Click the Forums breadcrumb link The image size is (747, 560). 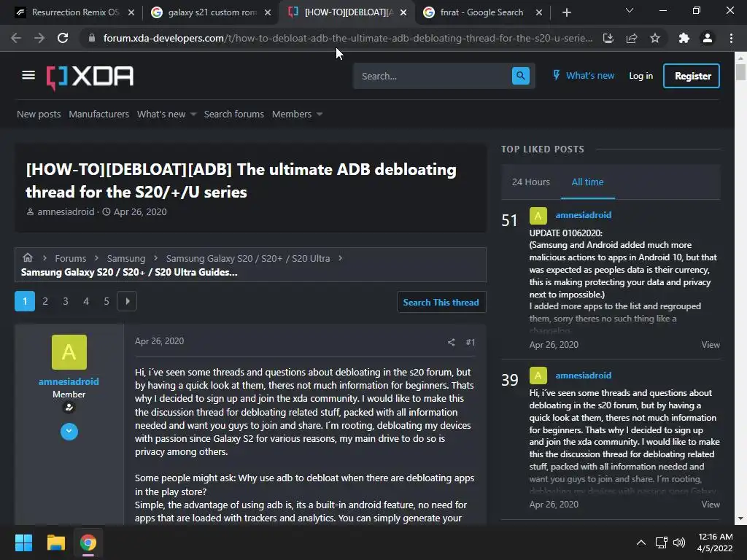click(x=71, y=258)
